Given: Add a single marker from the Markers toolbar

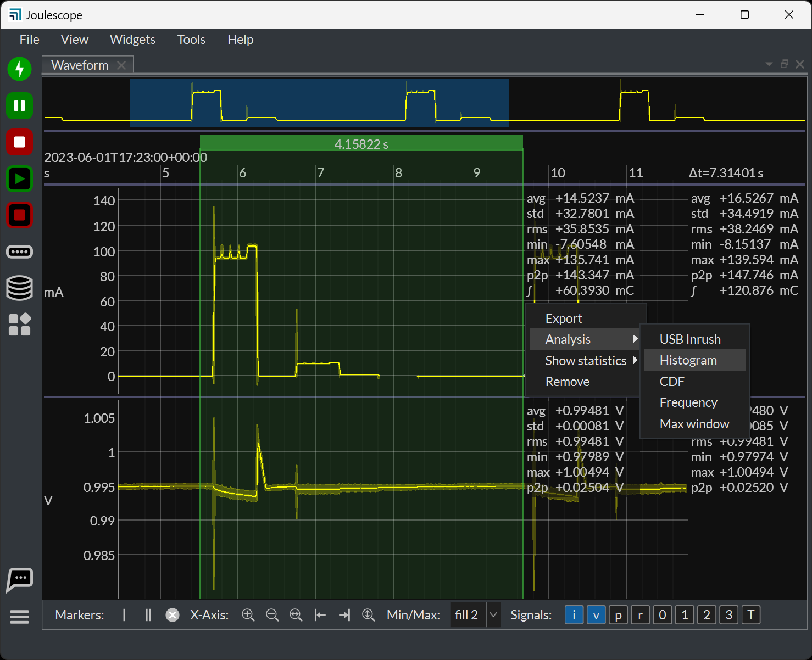Looking at the screenshot, I should tap(124, 615).
